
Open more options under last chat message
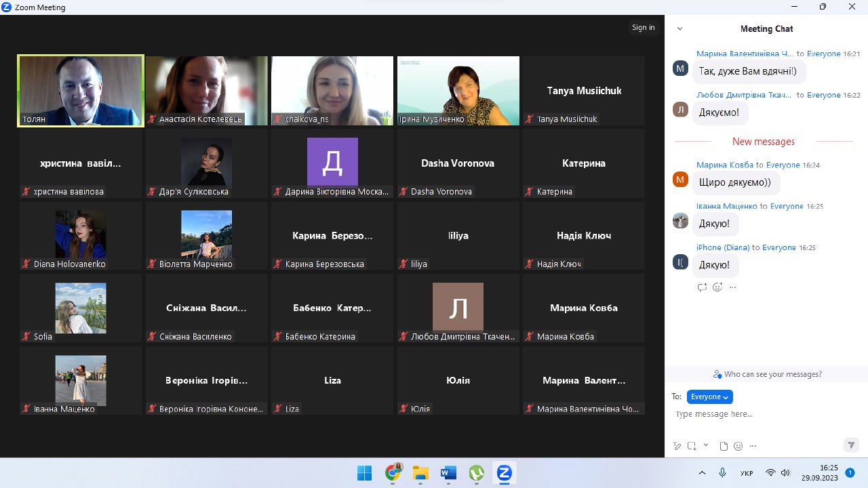coord(732,287)
